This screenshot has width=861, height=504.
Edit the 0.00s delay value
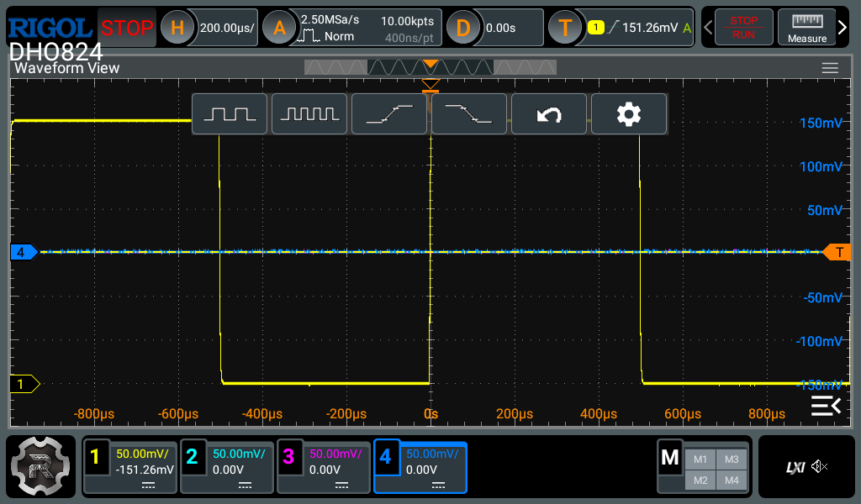click(501, 28)
